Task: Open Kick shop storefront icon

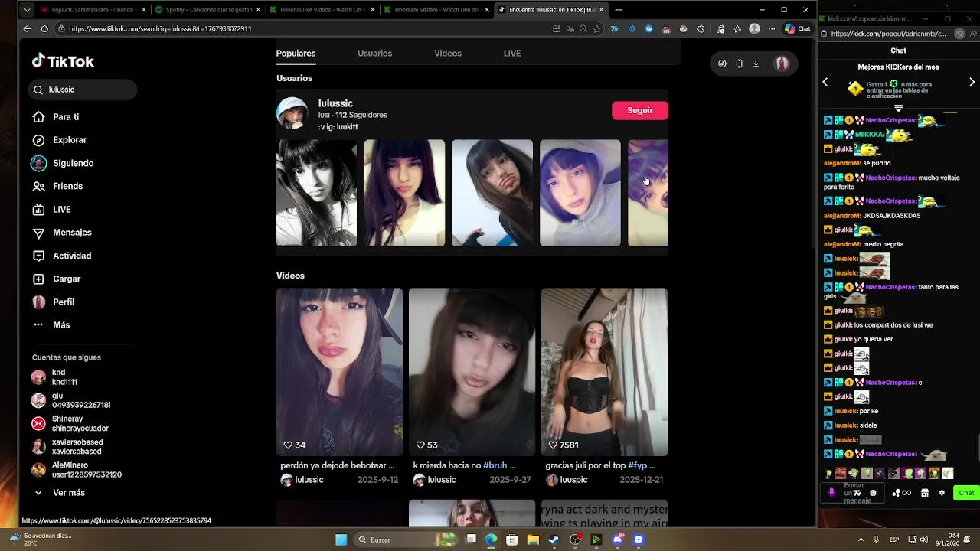Action: (925, 493)
